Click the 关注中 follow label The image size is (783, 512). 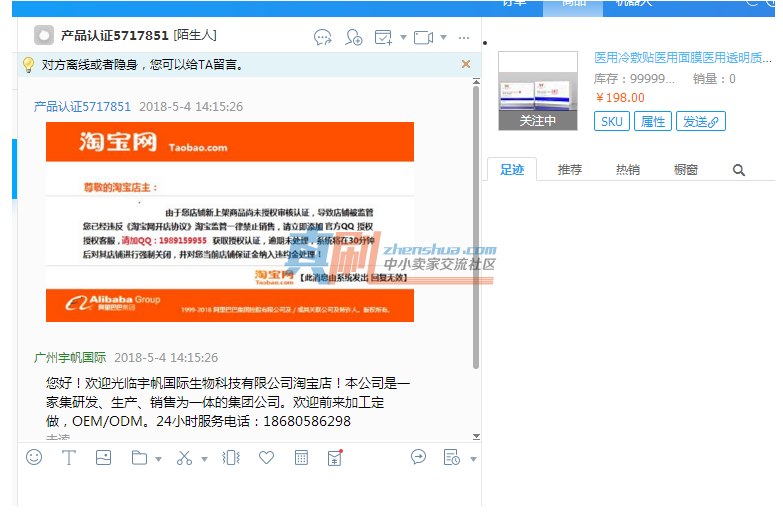538,120
